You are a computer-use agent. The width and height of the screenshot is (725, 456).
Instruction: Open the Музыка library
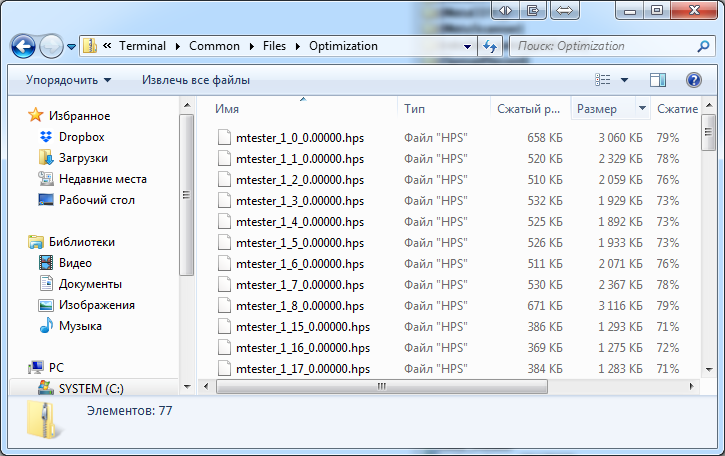pyautogui.click(x=80, y=326)
